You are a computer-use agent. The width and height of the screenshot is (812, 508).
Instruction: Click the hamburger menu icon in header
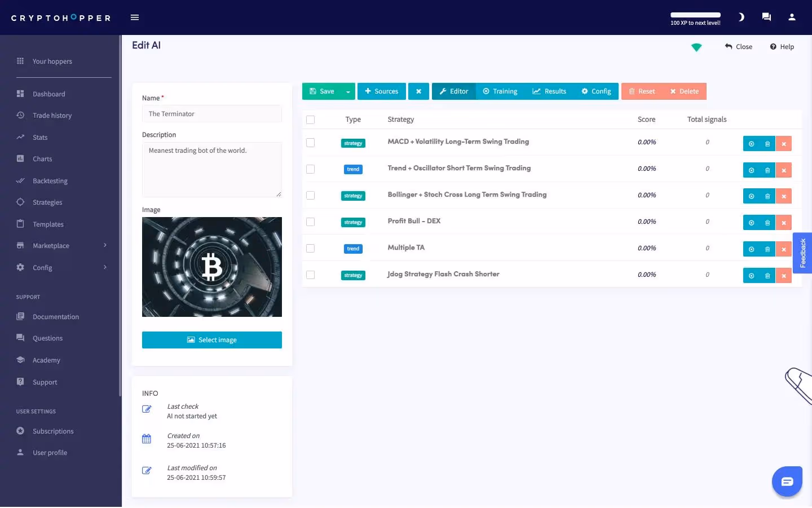(135, 17)
